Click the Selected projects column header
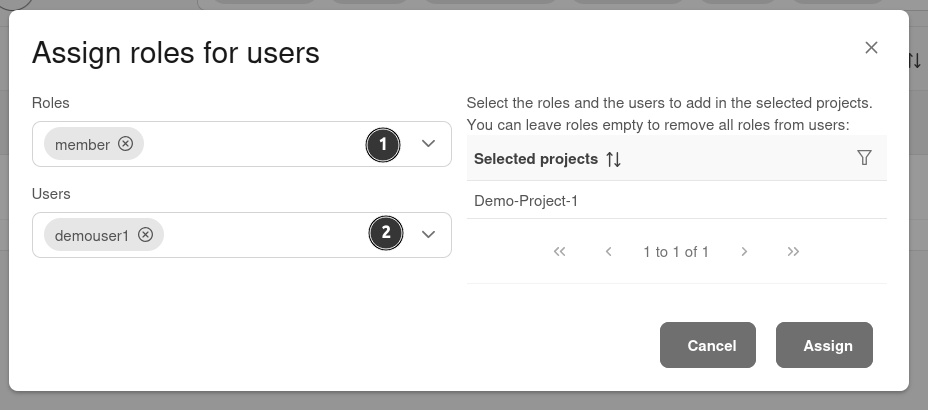Viewport: 928px width, 410px height. point(535,159)
